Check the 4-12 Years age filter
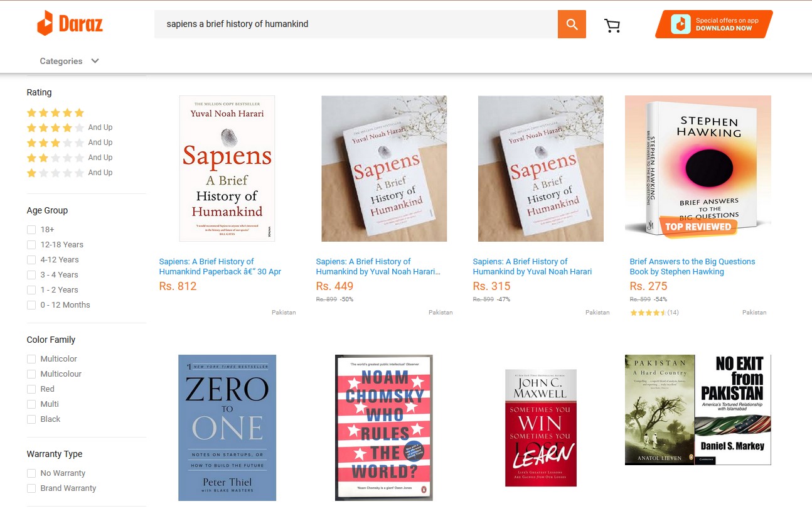 click(x=31, y=260)
